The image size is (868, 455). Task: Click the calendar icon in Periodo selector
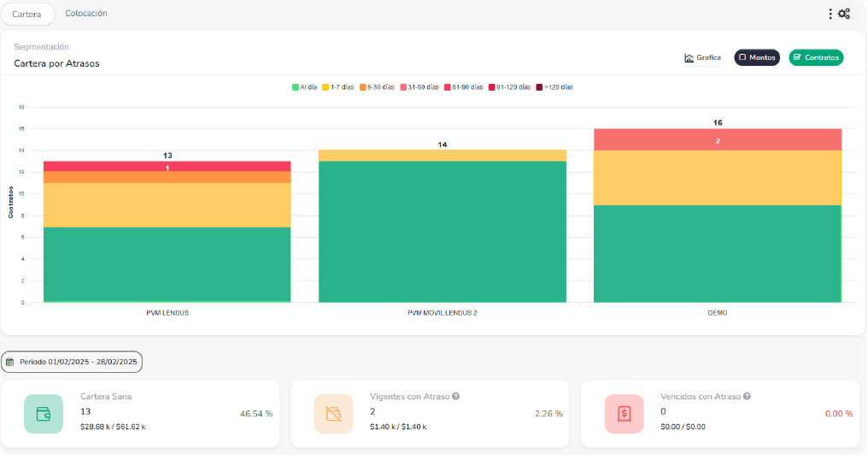pyautogui.click(x=10, y=362)
